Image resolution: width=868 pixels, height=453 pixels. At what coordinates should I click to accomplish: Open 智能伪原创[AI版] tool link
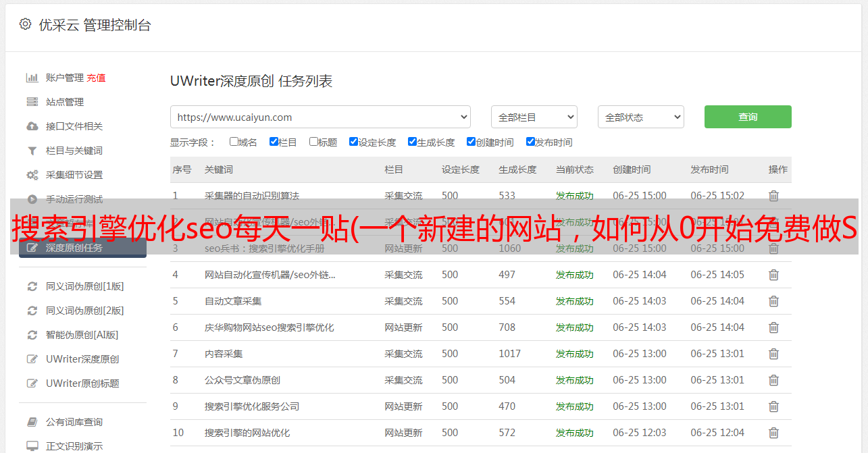click(82, 335)
